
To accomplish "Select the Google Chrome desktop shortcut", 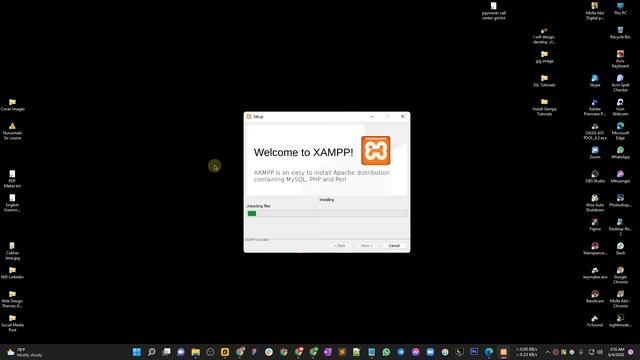I will pyautogui.click(x=620, y=275).
